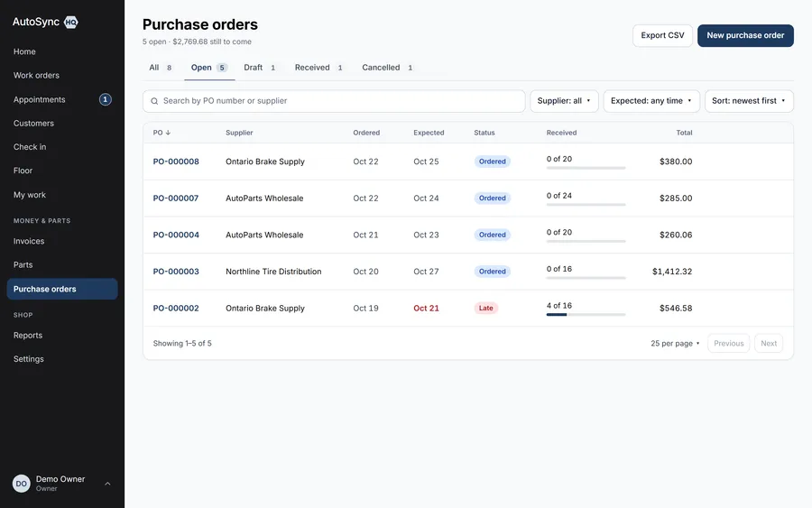Open purchase order PO-000007

(x=176, y=199)
